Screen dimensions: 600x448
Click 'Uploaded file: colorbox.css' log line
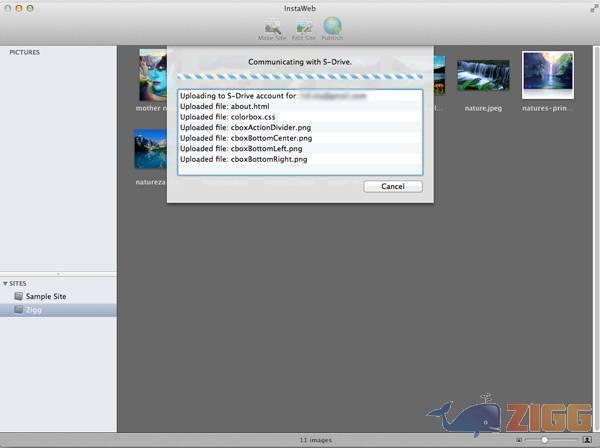300,117
